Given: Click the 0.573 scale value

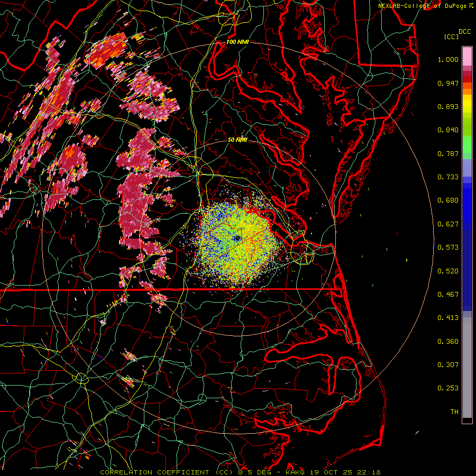Looking at the screenshot, I should [448, 248].
